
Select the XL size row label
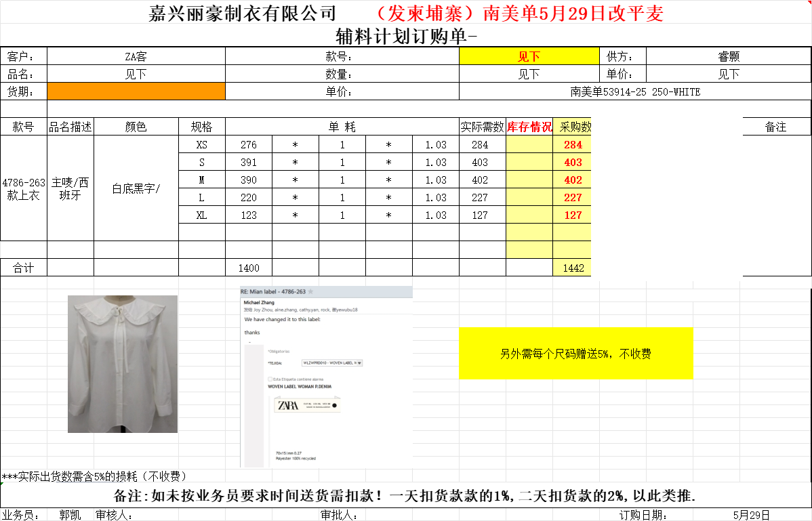202,215
